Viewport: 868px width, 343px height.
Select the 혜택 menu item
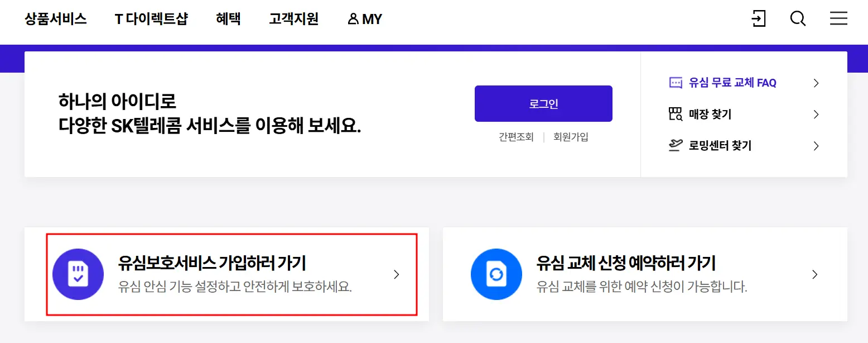coord(228,18)
